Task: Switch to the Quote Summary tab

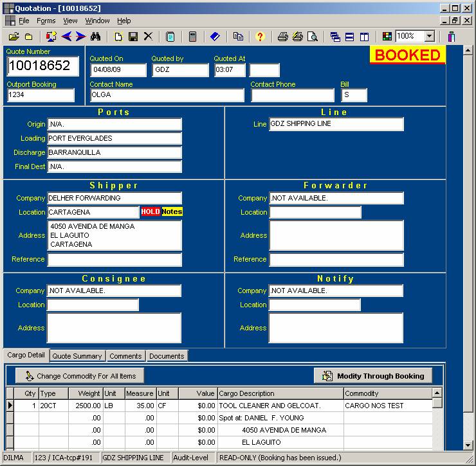Action: [x=77, y=356]
